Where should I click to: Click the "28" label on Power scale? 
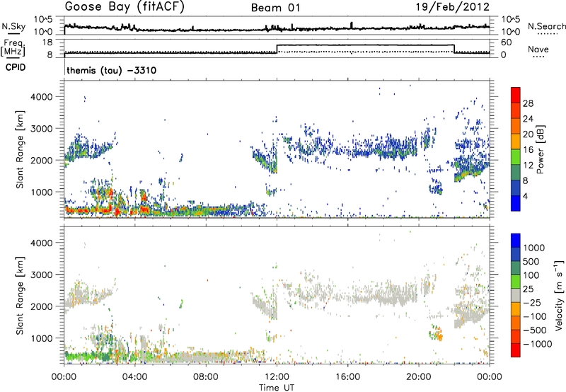coord(528,103)
